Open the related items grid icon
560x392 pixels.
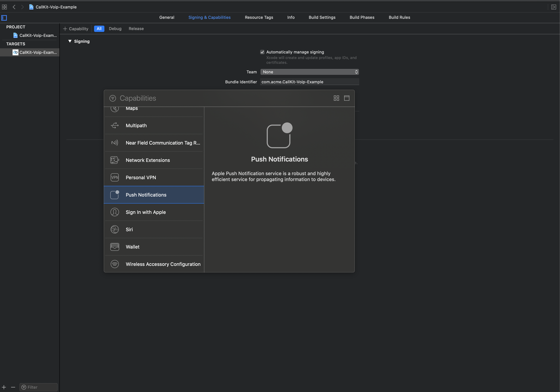point(4,7)
